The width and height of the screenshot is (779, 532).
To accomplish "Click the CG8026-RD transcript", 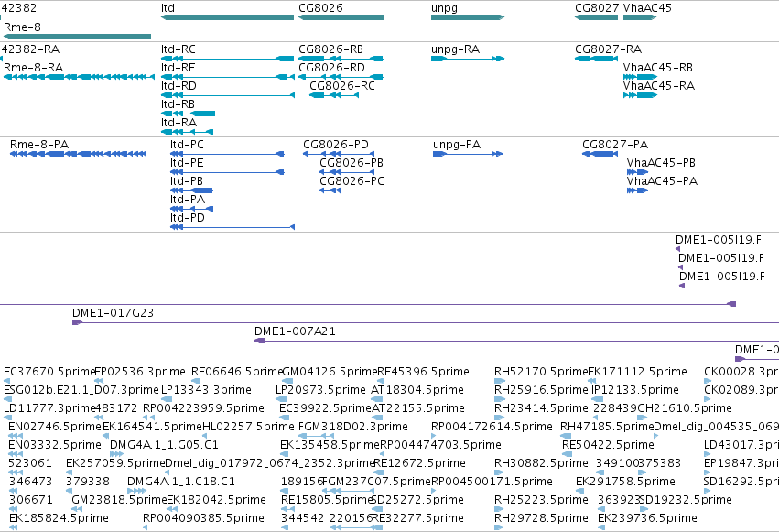I will pyautogui.click(x=341, y=77).
